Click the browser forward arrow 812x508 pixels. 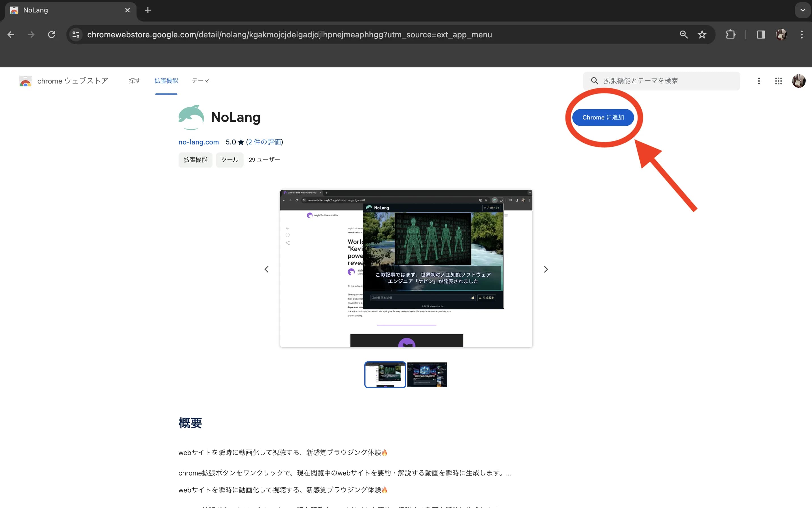31,35
